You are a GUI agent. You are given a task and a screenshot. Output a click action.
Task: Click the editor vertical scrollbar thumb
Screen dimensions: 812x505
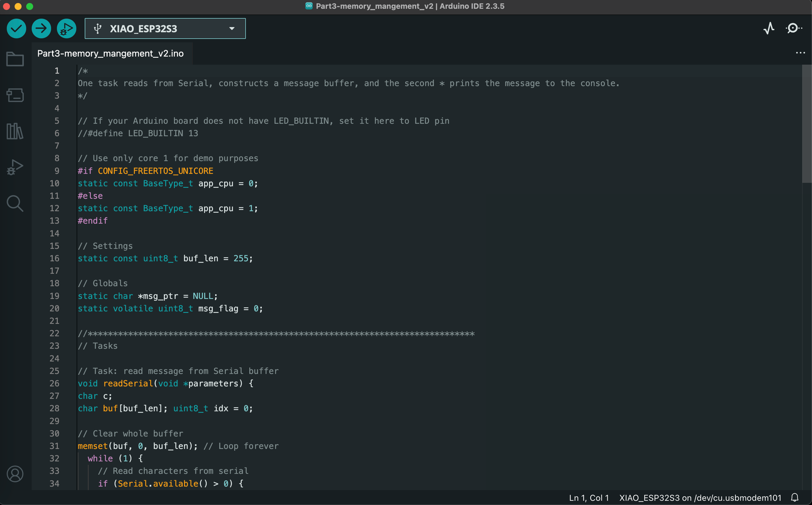[807, 124]
